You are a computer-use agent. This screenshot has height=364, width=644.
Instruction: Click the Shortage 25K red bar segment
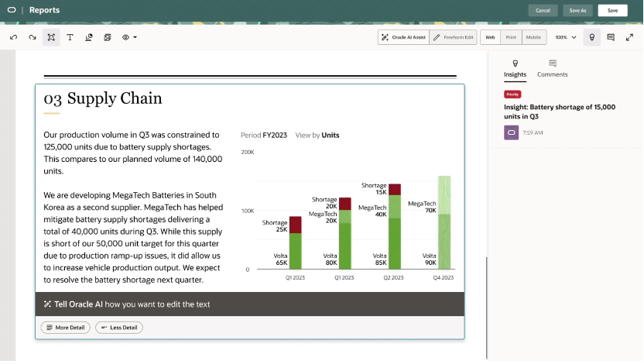[296, 225]
